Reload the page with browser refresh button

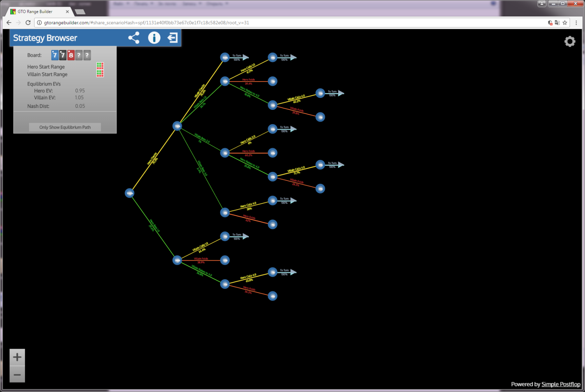28,23
